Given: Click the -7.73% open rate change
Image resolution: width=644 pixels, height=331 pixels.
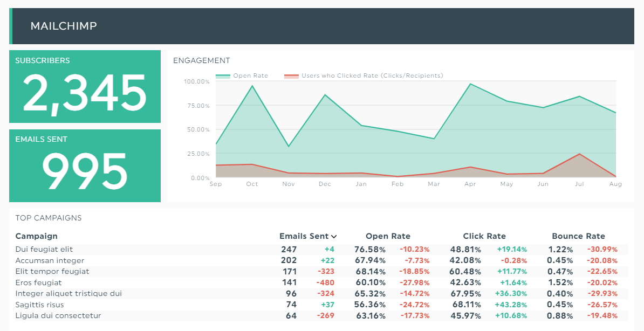Looking at the screenshot, I should [x=417, y=260].
